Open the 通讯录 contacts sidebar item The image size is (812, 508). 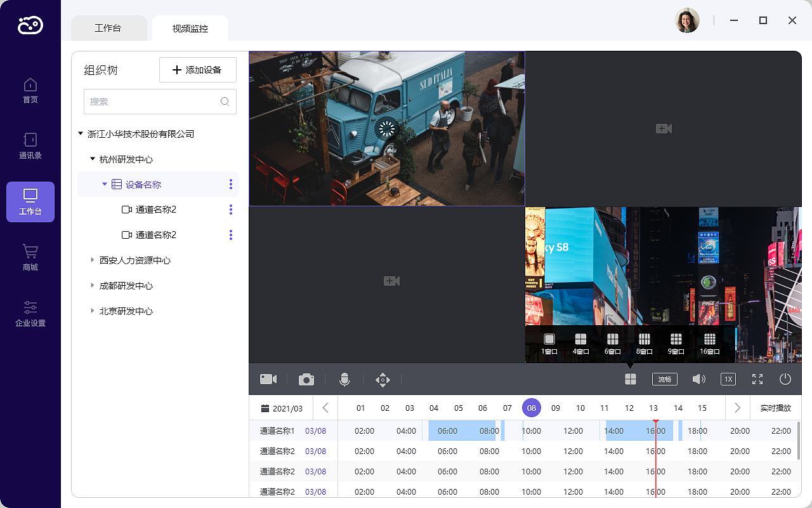tap(30, 146)
